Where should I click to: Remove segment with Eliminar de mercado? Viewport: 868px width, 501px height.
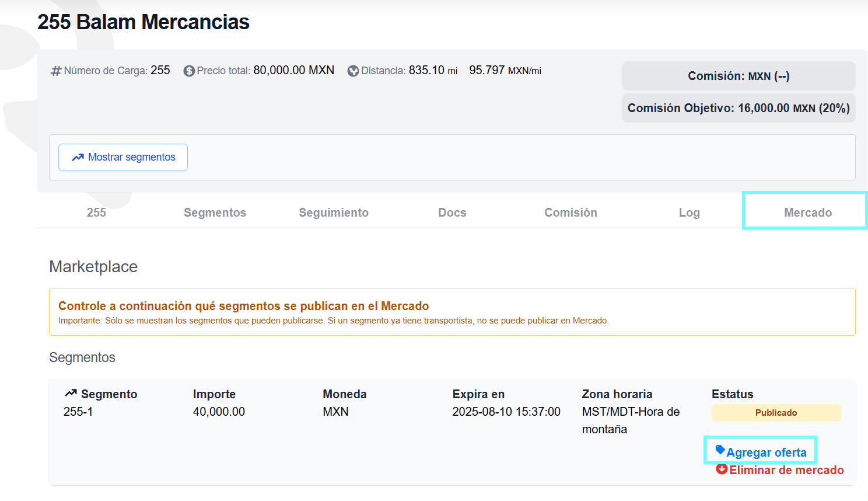pyautogui.click(x=780, y=470)
